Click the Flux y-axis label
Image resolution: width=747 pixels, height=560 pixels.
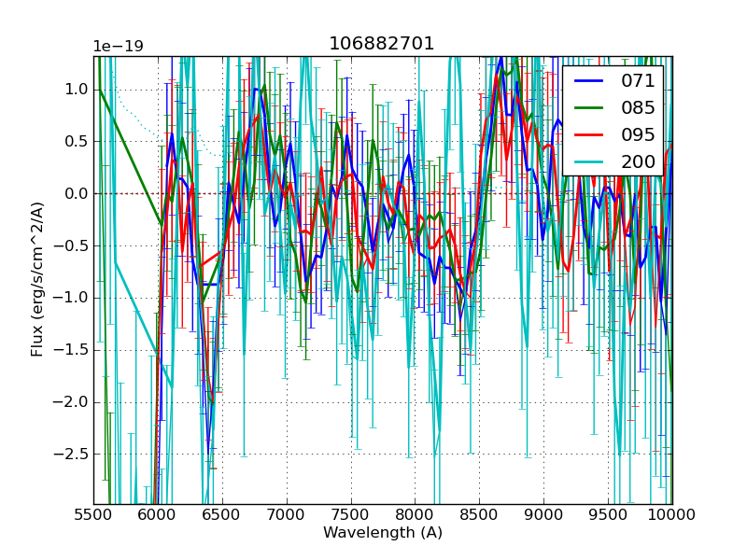(37, 280)
